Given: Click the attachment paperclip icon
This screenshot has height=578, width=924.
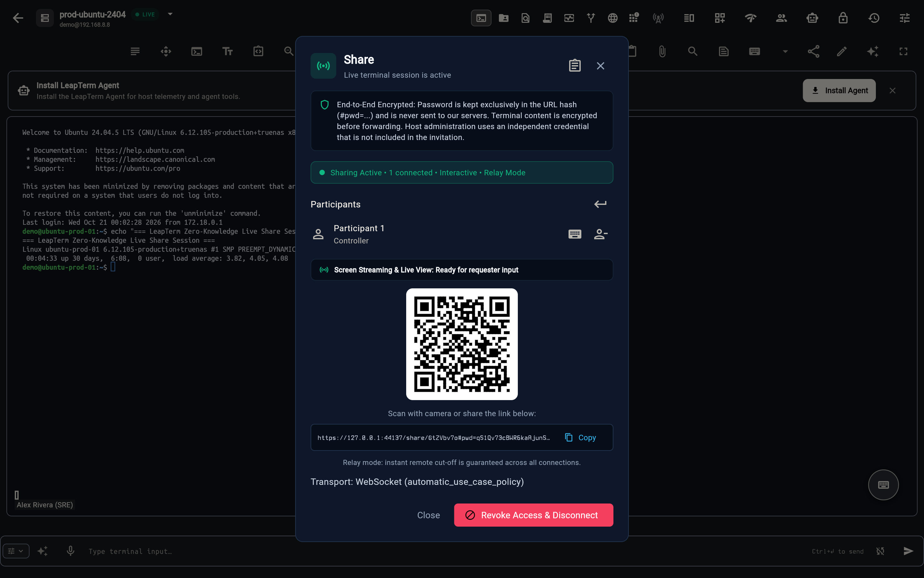Looking at the screenshot, I should [x=662, y=51].
